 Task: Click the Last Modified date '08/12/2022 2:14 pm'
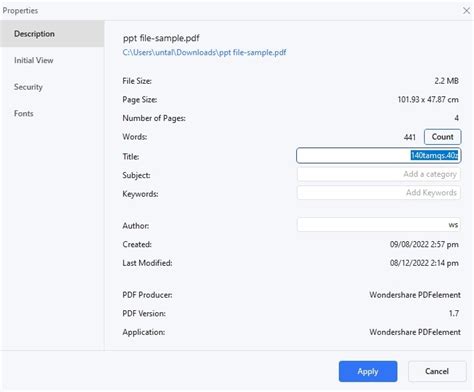coord(424,263)
